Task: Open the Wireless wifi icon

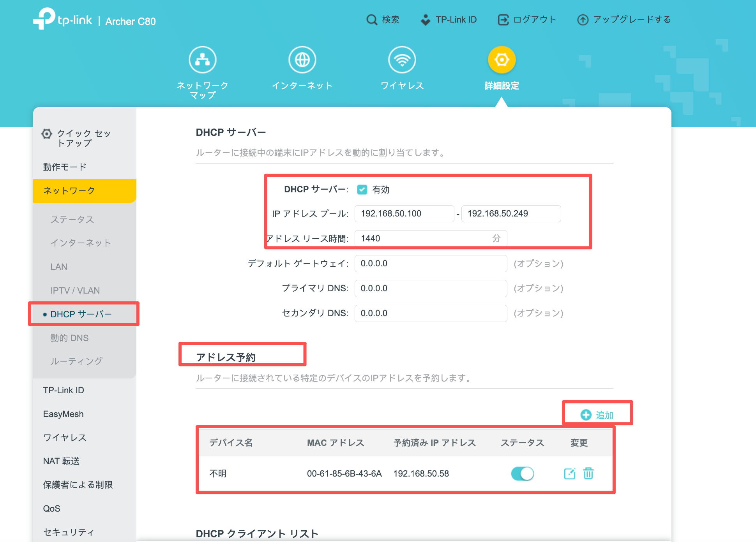Action: pyautogui.click(x=402, y=60)
